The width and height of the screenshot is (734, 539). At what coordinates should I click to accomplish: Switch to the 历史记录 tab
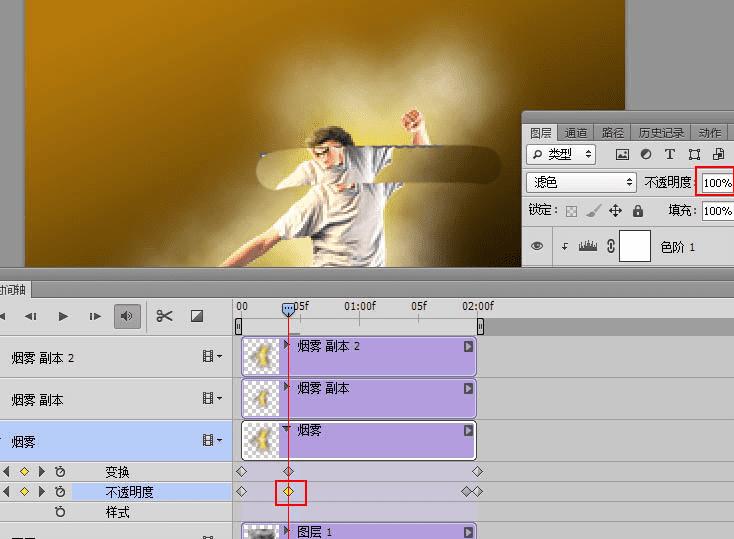(661, 133)
